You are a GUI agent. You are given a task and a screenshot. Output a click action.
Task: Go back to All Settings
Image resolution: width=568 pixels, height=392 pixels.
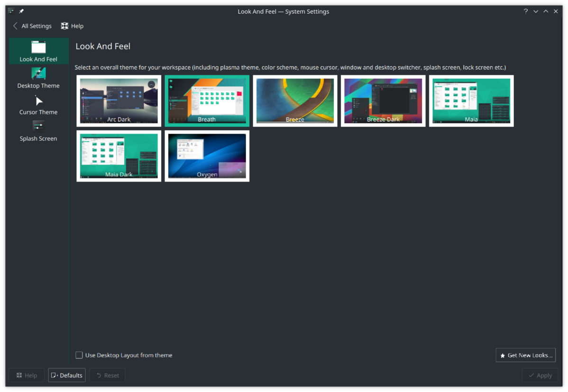pos(32,26)
